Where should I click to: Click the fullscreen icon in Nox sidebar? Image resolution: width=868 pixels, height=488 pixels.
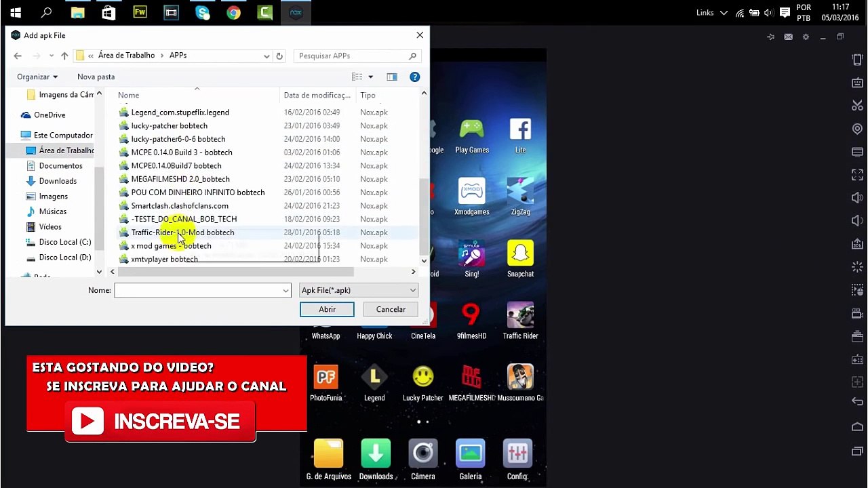pos(857,174)
